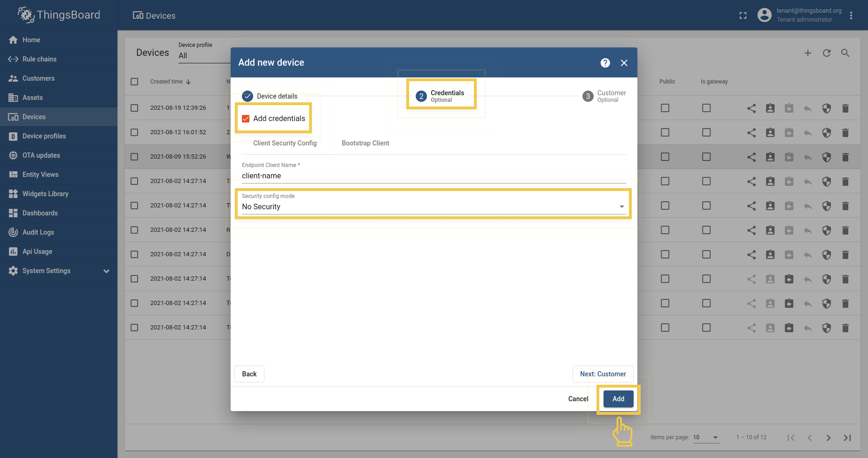Open Home from sidebar
This screenshot has width=868, height=458.
pos(59,40)
